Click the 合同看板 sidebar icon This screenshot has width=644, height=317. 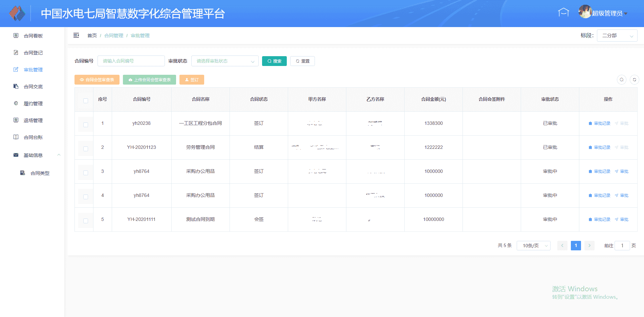16,36
